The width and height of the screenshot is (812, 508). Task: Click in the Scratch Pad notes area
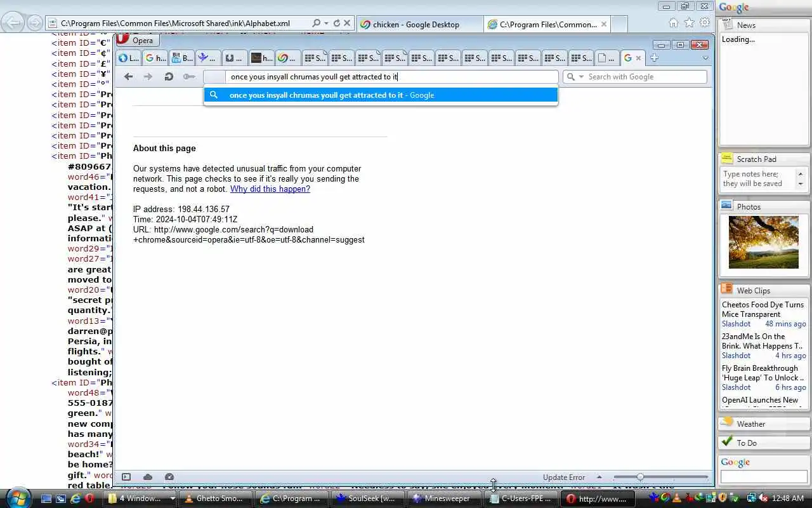(759, 179)
